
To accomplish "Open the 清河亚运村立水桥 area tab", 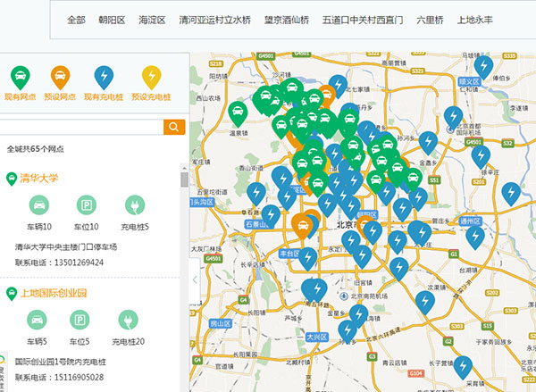I will tap(215, 21).
